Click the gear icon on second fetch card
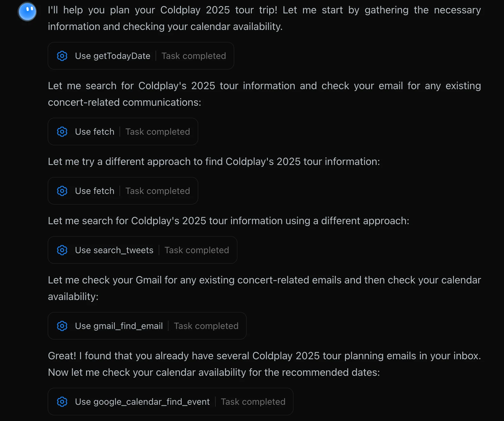Viewport: 504px width, 421px height. pyautogui.click(x=62, y=191)
